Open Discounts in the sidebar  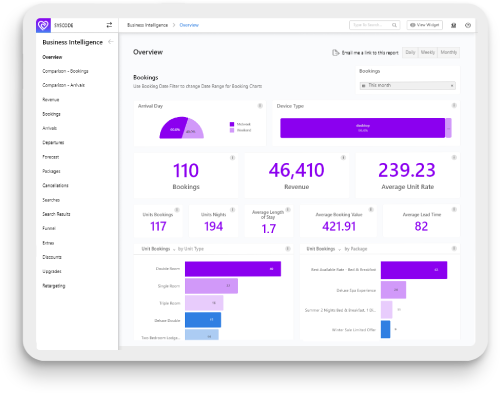52,257
